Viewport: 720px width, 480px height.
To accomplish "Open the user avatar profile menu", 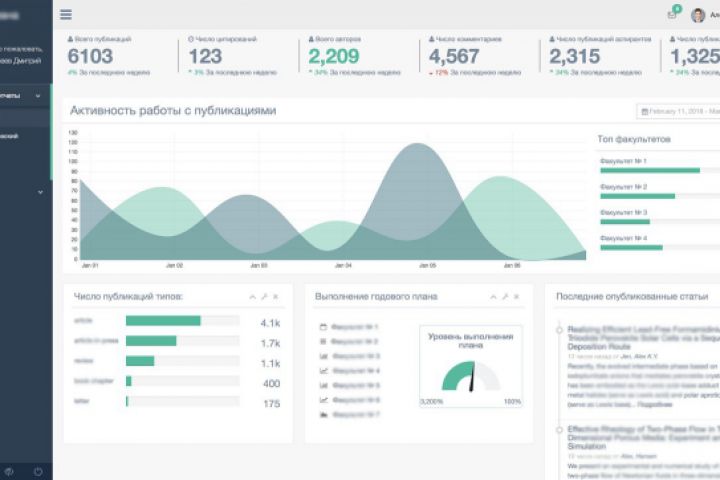I will pos(698,15).
